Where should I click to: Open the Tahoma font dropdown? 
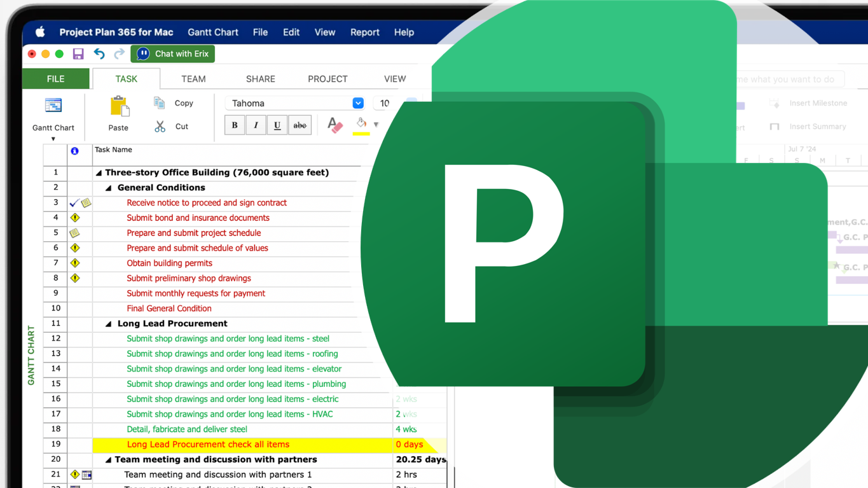358,103
